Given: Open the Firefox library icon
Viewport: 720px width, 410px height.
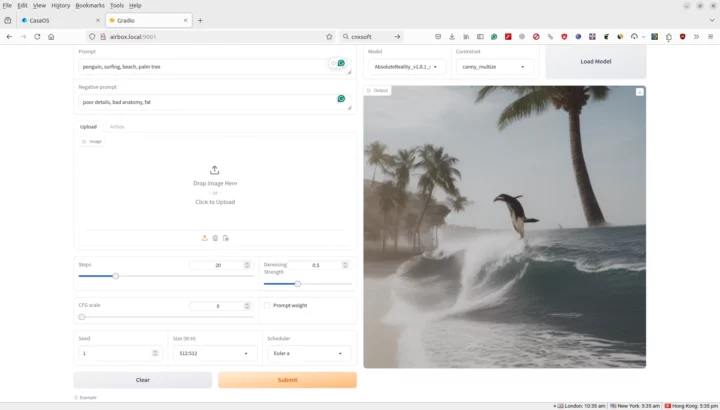Looking at the screenshot, I should click(x=466, y=37).
